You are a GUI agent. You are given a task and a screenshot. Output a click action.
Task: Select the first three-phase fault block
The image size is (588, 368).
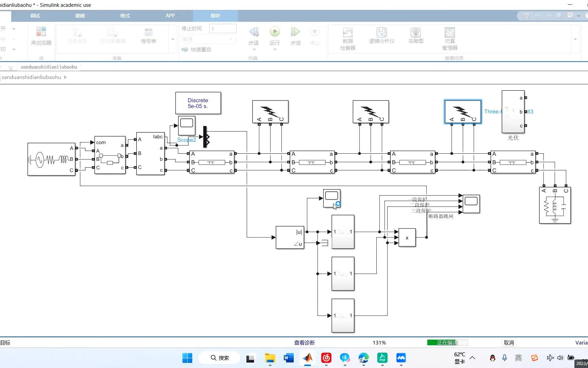(270, 112)
